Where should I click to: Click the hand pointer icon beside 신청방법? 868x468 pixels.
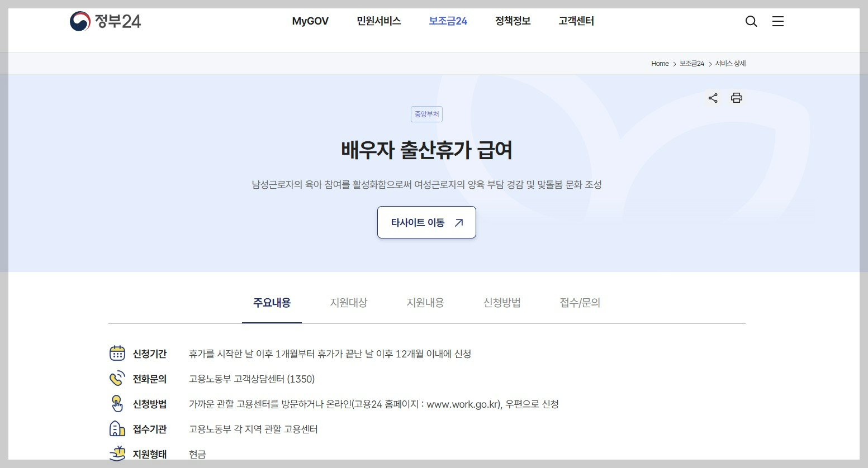coord(117,403)
